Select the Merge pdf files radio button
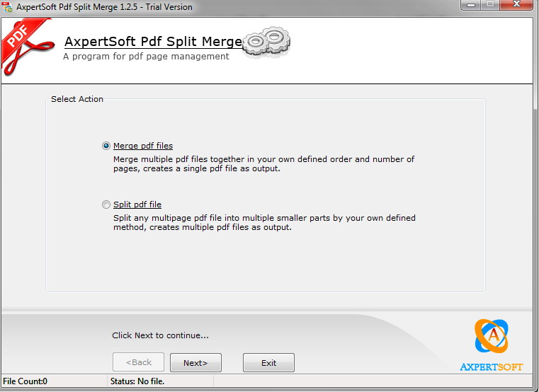The width and height of the screenshot is (539, 392). tap(106, 146)
